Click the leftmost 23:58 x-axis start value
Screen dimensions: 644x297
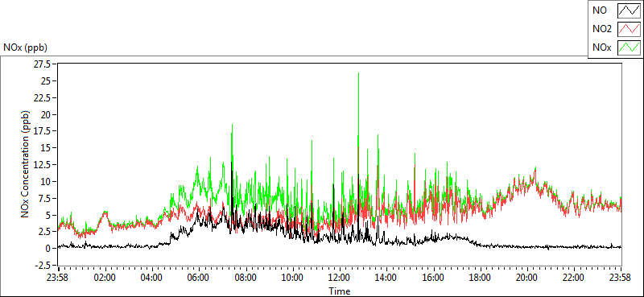(x=58, y=277)
